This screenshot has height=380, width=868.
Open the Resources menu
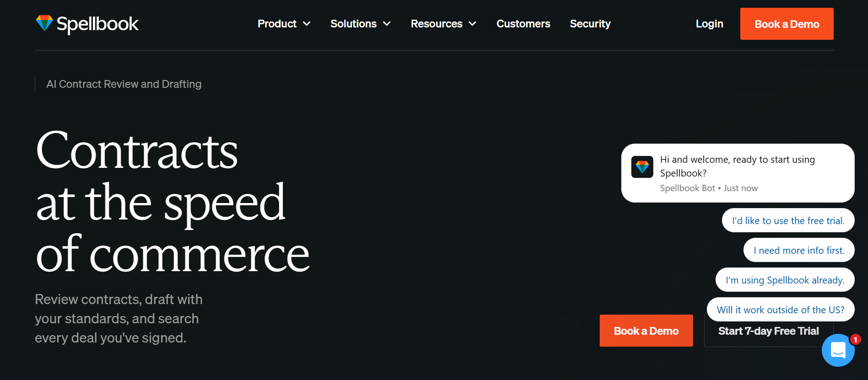444,24
